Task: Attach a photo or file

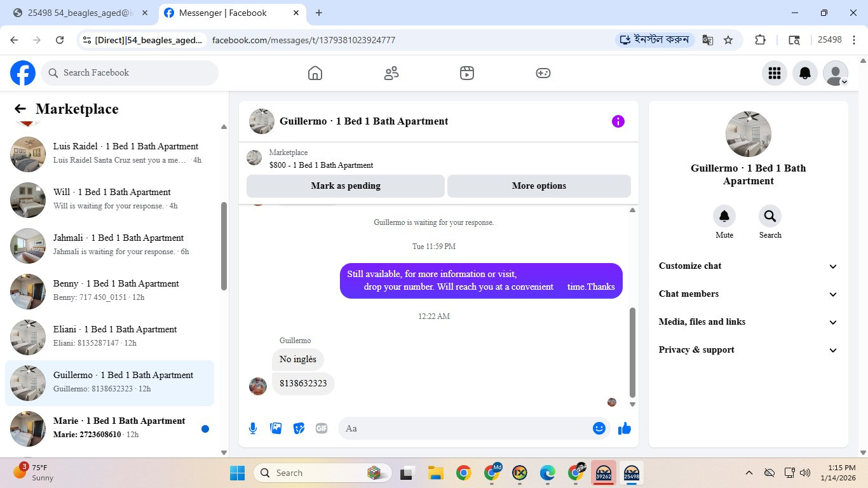Action: (x=276, y=428)
